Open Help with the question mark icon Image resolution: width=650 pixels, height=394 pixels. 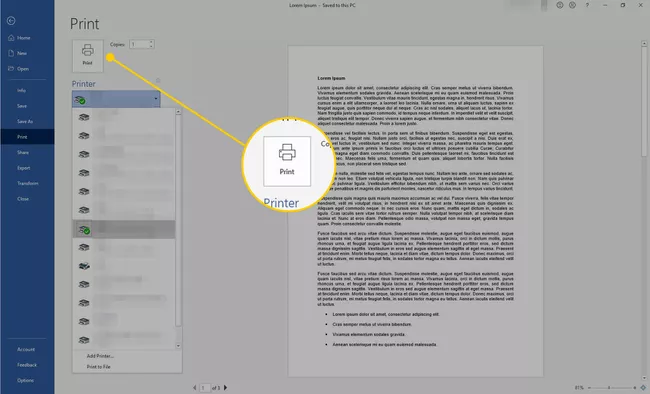(587, 5)
